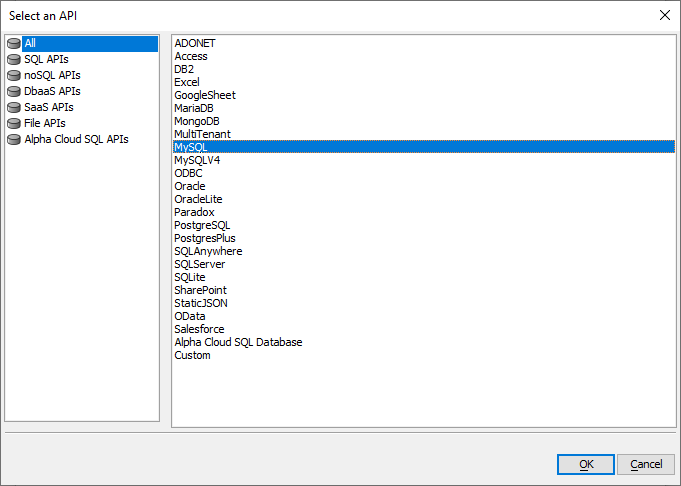The height and width of the screenshot is (486, 681).
Task: Pick the SaaS APIs category
Action: 49,107
